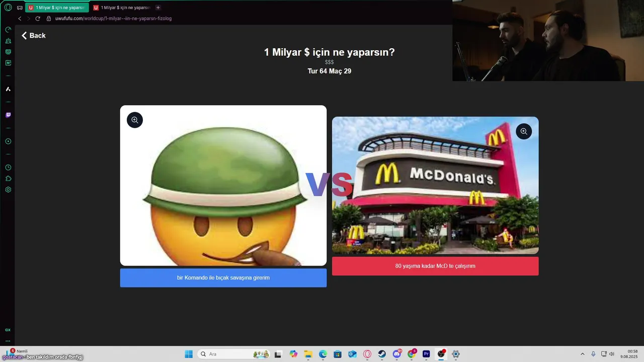This screenshot has width=644, height=362.
Task: Expand hidden system tray icons chevron
Action: click(x=583, y=354)
